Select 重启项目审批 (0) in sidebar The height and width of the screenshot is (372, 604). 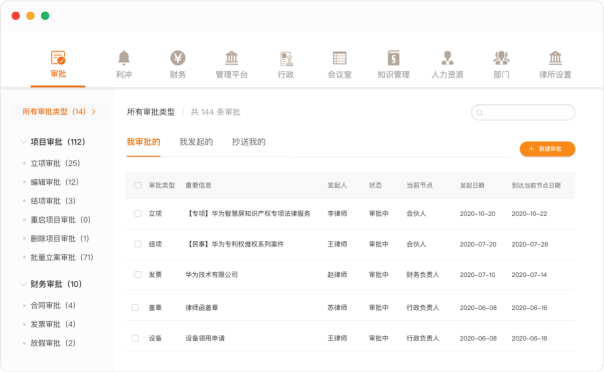pos(60,220)
